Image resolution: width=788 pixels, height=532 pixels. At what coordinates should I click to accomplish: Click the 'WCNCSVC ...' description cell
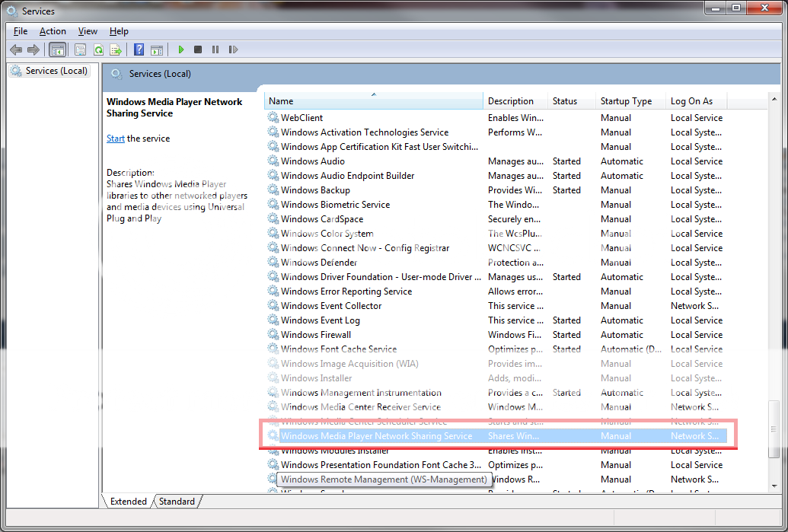pyautogui.click(x=514, y=247)
